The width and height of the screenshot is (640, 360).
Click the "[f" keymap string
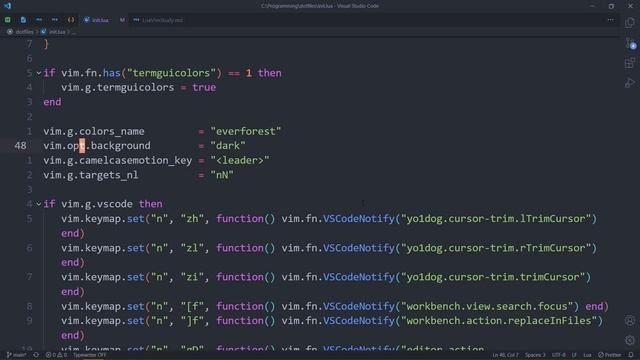click(192, 306)
